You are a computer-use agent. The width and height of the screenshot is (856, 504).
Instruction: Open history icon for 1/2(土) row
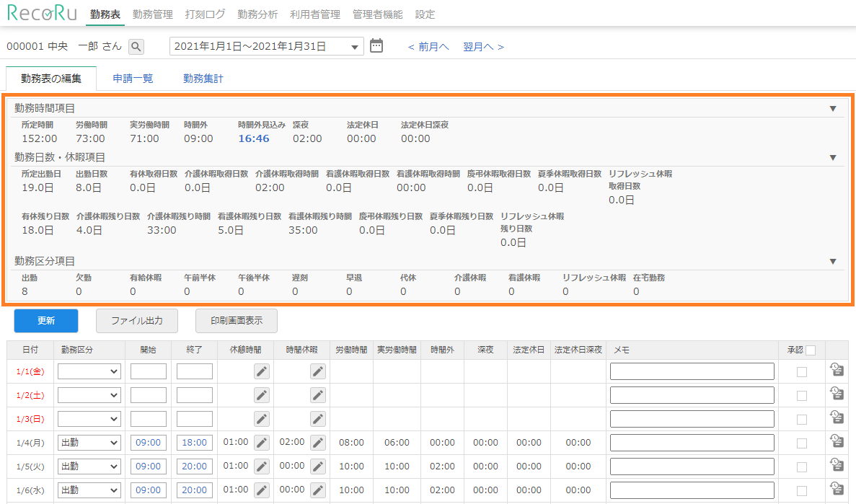click(x=837, y=394)
